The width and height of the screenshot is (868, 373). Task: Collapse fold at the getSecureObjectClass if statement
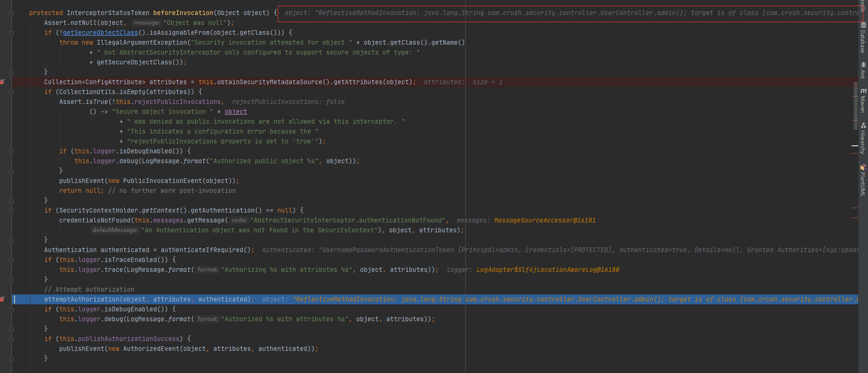pyautogui.click(x=11, y=32)
